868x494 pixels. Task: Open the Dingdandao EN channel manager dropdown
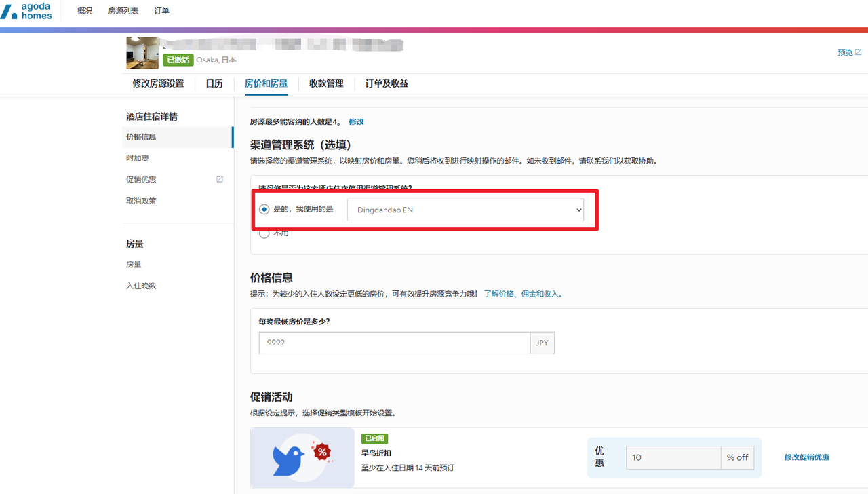point(465,210)
